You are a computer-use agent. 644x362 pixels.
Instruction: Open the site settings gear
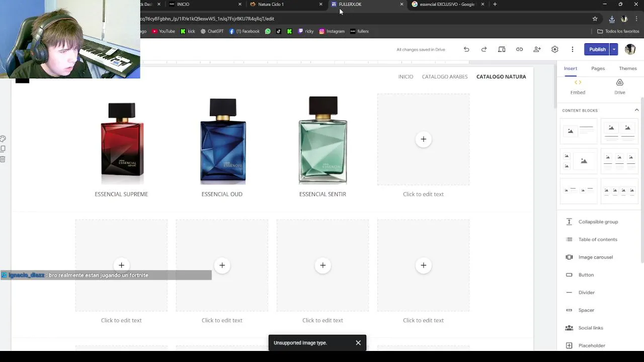click(554, 49)
